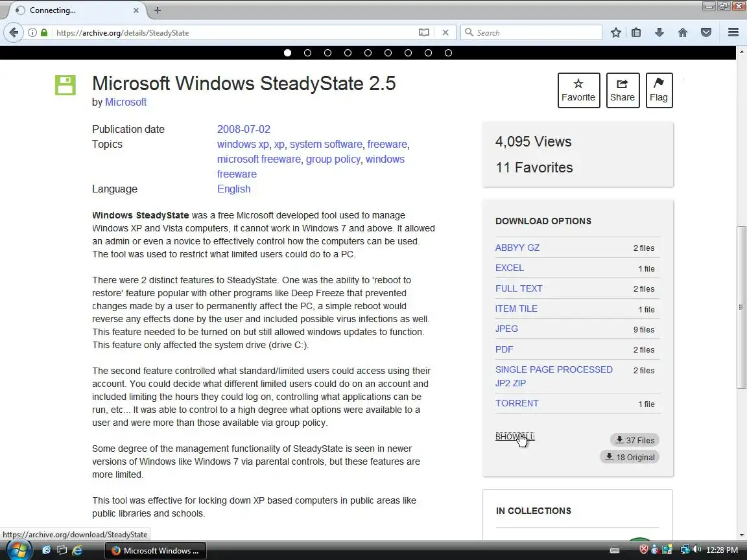The image size is (747, 560).
Task: Open PDF download option
Action: click(x=504, y=349)
